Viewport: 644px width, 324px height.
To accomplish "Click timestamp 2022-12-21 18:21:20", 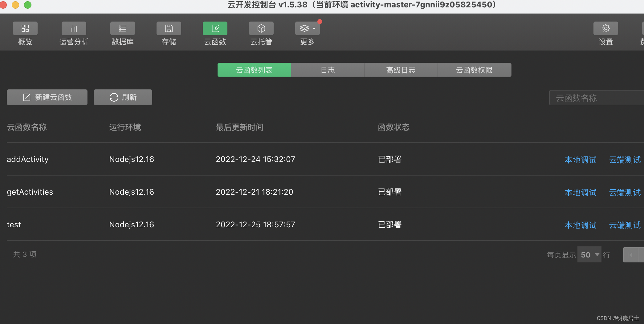I will point(255,192).
